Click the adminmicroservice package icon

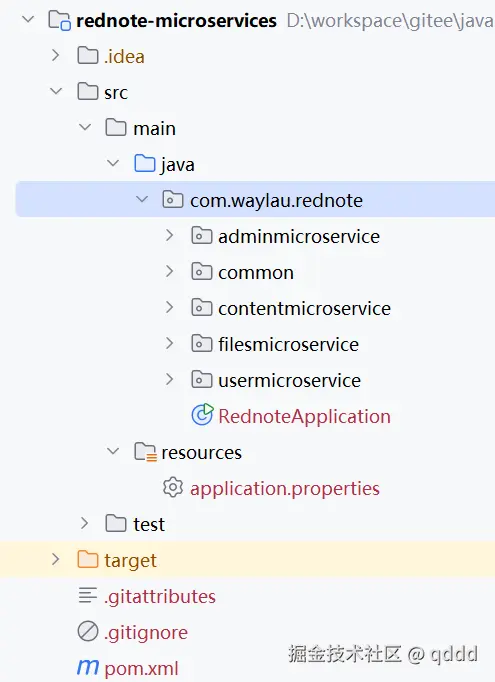click(202, 236)
